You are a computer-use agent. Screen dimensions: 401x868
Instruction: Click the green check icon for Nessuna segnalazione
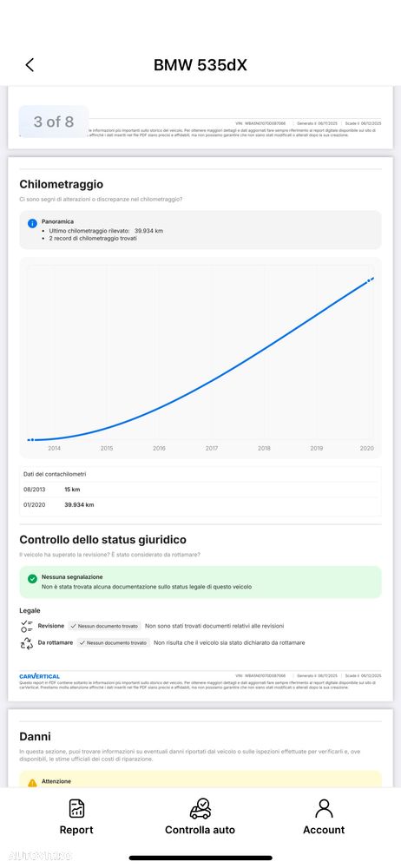[x=32, y=578]
